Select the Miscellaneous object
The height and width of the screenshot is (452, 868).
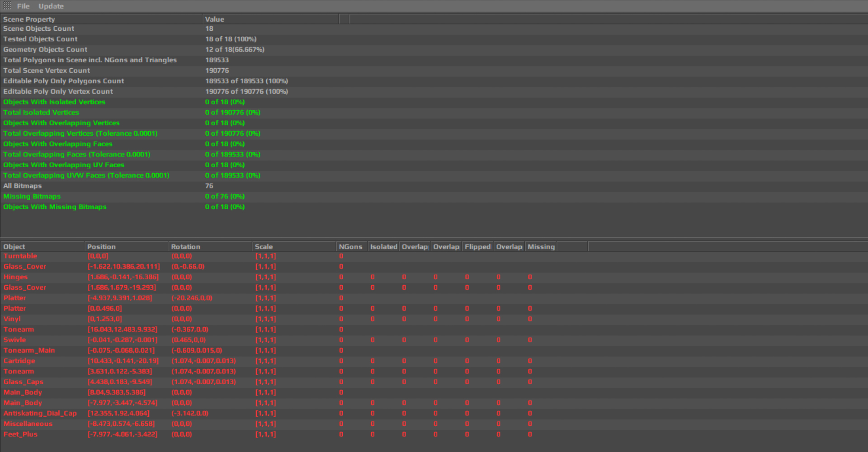(x=28, y=424)
